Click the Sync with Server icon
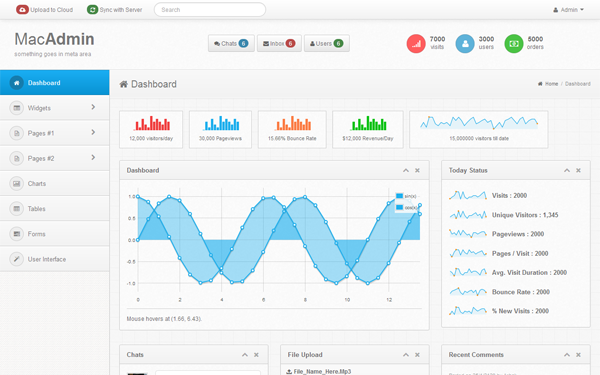This screenshot has width=600, height=375. click(92, 10)
